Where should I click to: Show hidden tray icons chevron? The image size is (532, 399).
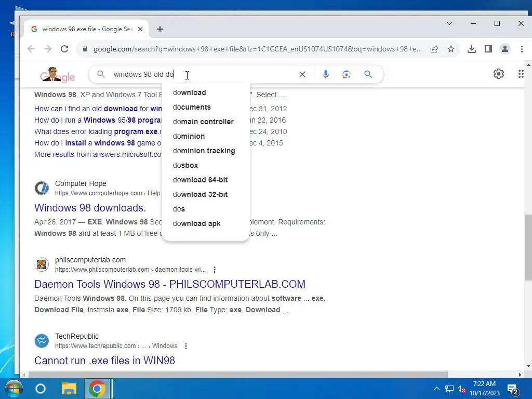(436, 389)
